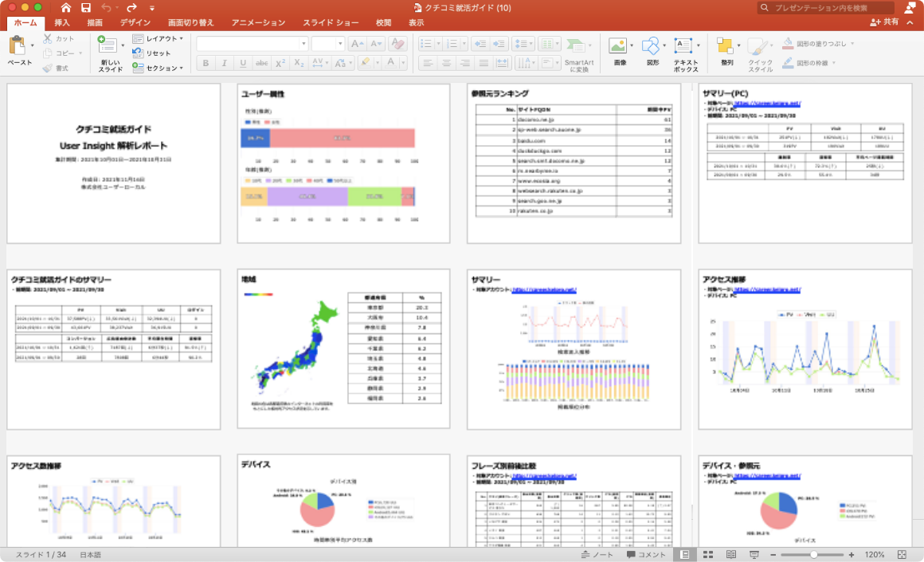Image resolution: width=924 pixels, height=562 pixels.
Task: Click the Paste (ペースト) clipboard icon
Action: pyautogui.click(x=18, y=46)
